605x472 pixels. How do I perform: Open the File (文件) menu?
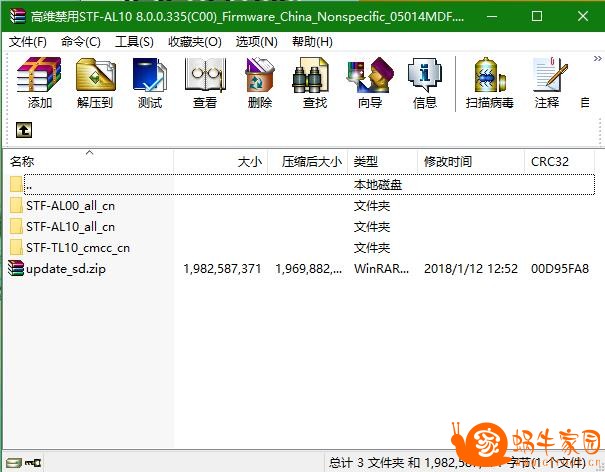28,42
